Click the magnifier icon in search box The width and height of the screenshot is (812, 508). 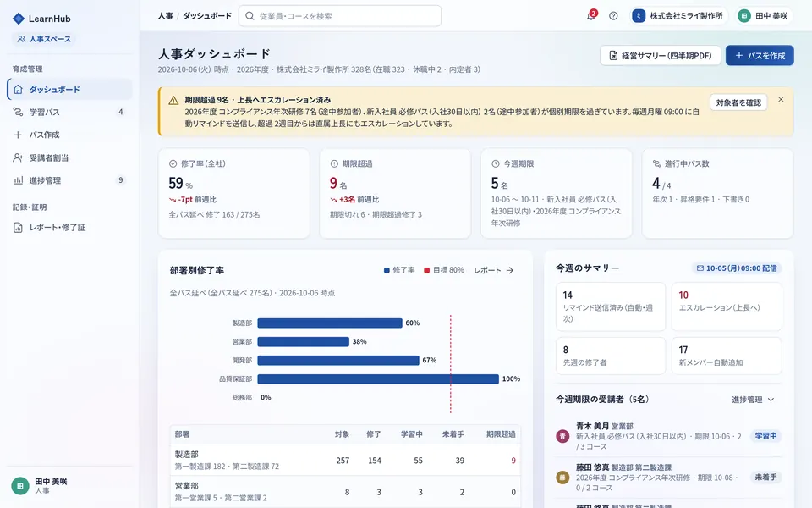point(250,16)
